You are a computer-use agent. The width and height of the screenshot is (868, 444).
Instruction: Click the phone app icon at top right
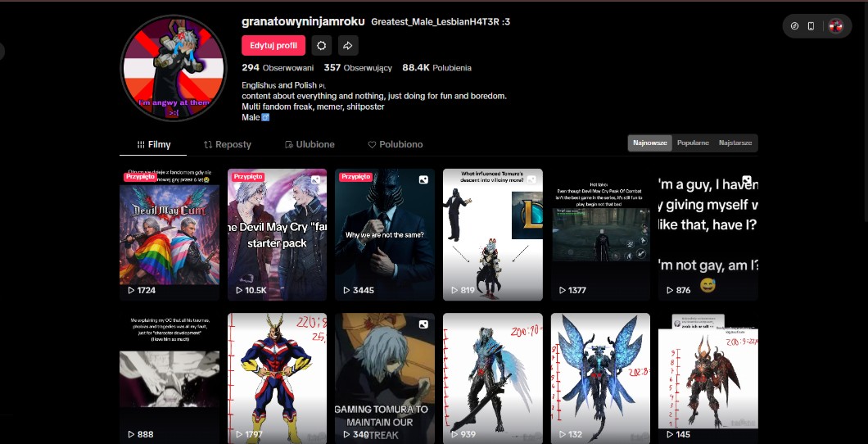(811, 26)
